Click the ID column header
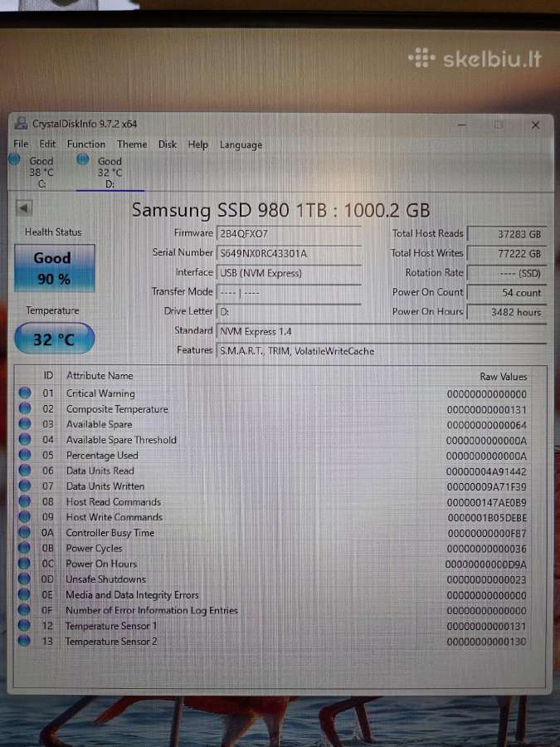560x747 pixels. 48,375
